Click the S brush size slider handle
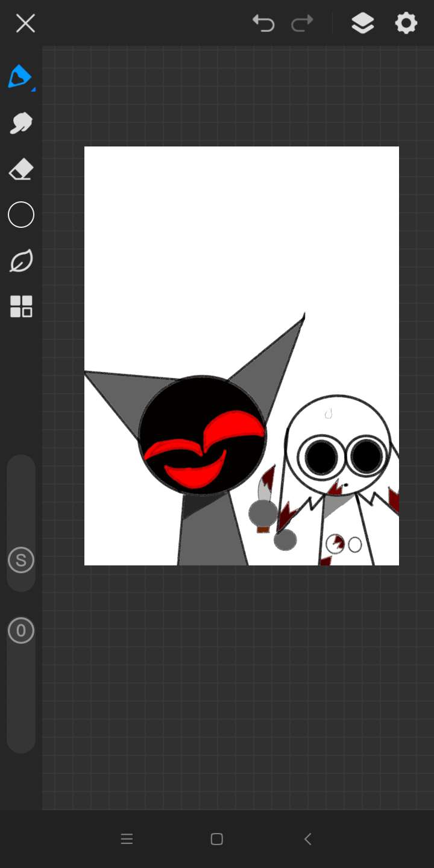 coord(21,561)
